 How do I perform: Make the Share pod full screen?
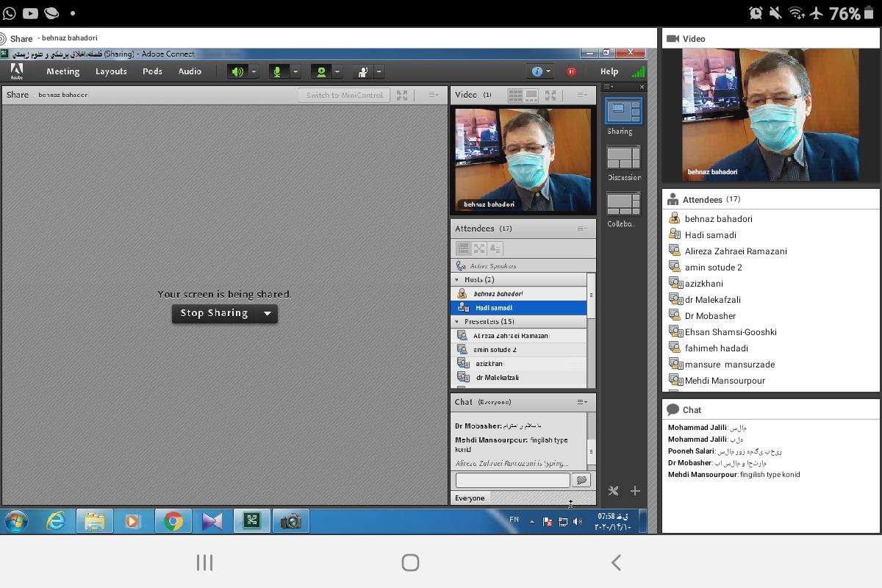click(x=402, y=95)
